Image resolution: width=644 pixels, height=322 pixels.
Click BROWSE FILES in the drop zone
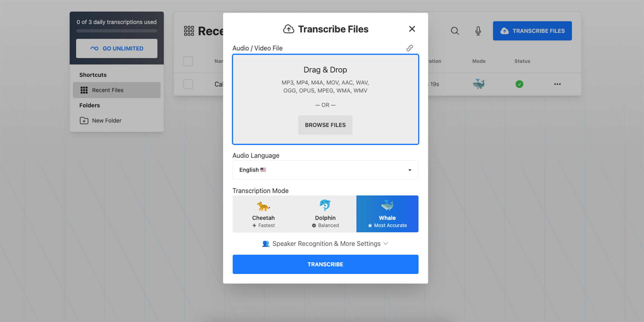tap(325, 125)
